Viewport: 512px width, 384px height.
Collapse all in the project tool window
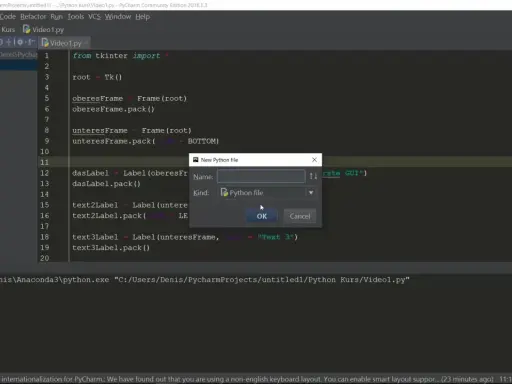coord(9,42)
